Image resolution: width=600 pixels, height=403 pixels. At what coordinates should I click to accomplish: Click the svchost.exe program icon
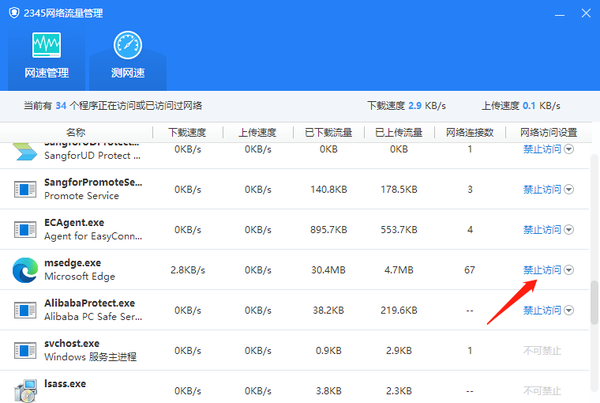(x=25, y=350)
